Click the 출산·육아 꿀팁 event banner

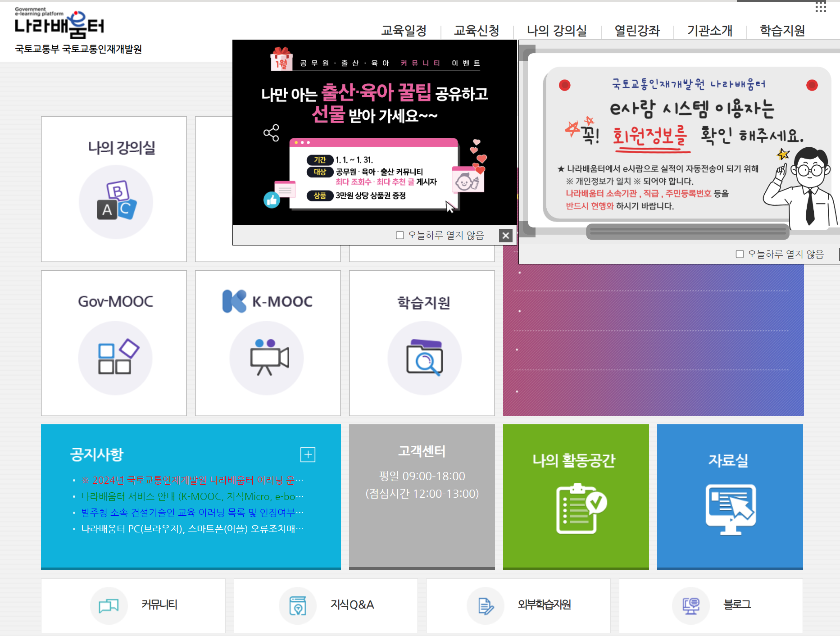(x=374, y=132)
